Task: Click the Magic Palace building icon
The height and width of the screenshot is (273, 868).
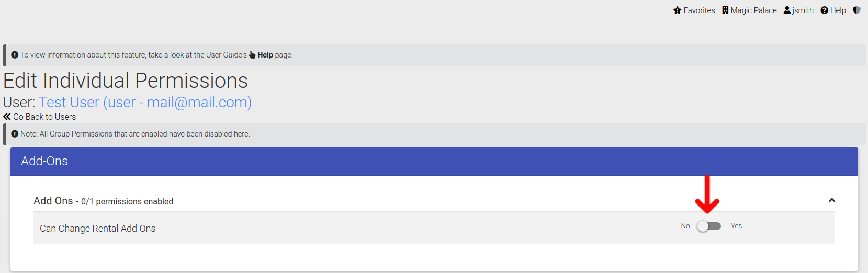Action: click(x=725, y=10)
